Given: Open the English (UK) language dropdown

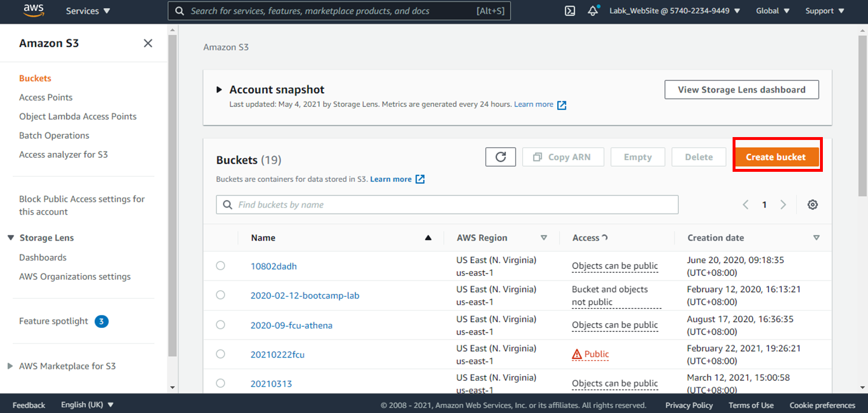Looking at the screenshot, I should click(87, 405).
